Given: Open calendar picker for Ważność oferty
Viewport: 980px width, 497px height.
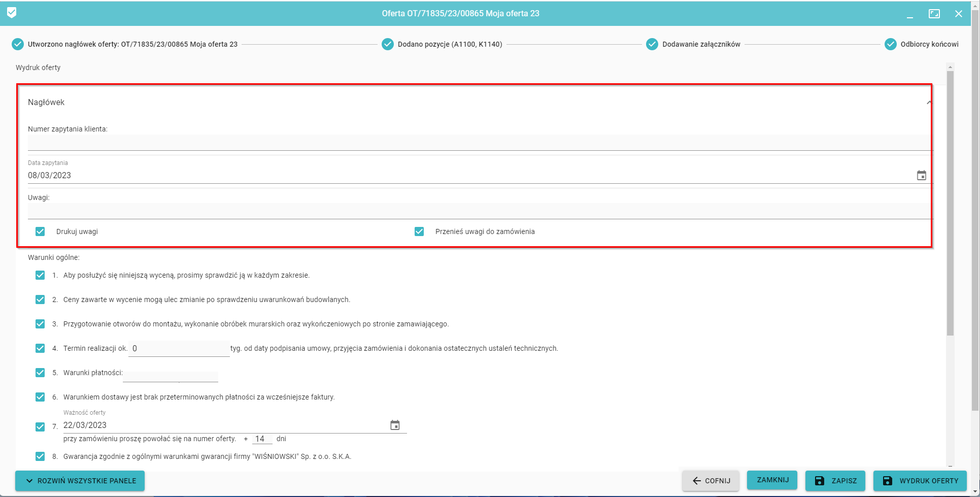Looking at the screenshot, I should pyautogui.click(x=395, y=425).
